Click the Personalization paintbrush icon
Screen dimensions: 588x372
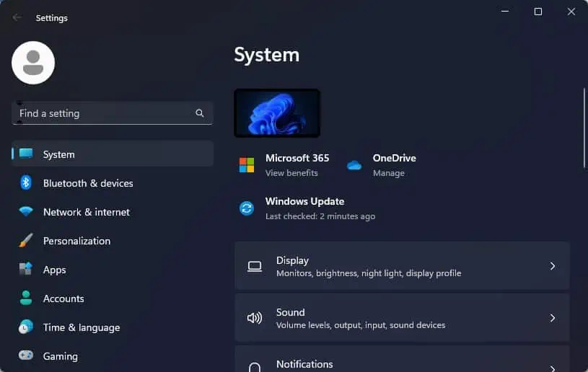pyautogui.click(x=26, y=240)
